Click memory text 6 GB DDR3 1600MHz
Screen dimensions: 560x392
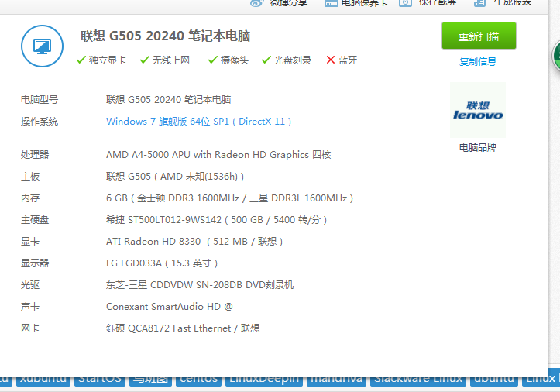point(229,198)
